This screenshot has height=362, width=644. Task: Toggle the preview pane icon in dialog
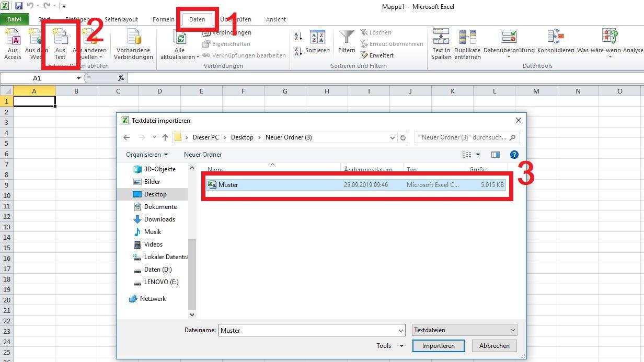496,155
